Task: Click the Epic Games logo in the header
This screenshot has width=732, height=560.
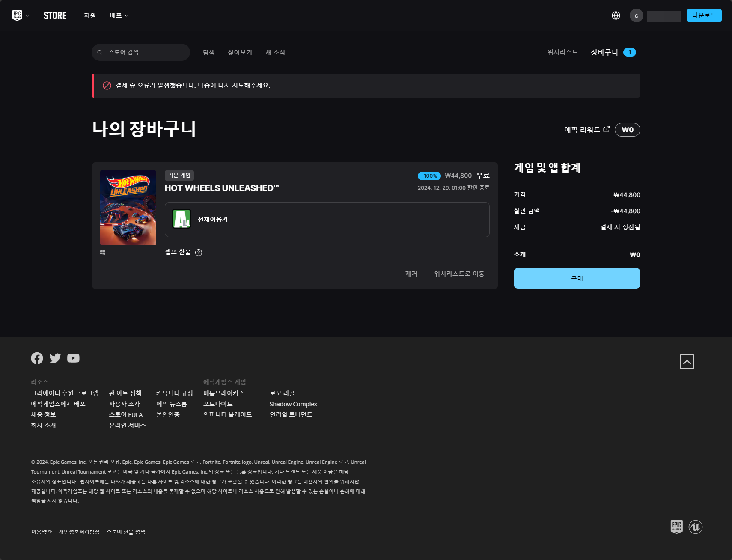Action: click(x=17, y=15)
